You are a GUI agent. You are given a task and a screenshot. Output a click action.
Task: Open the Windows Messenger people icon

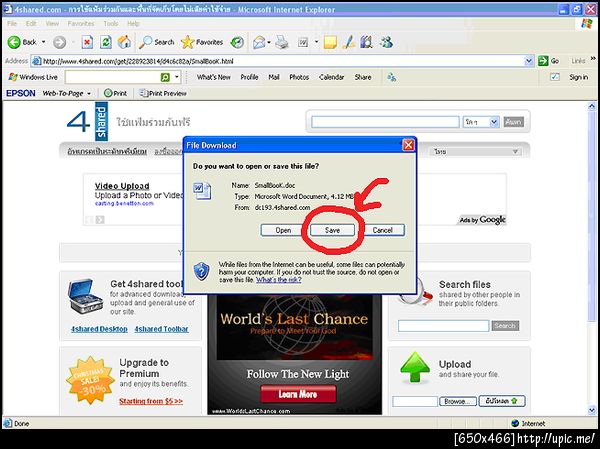coord(386,42)
